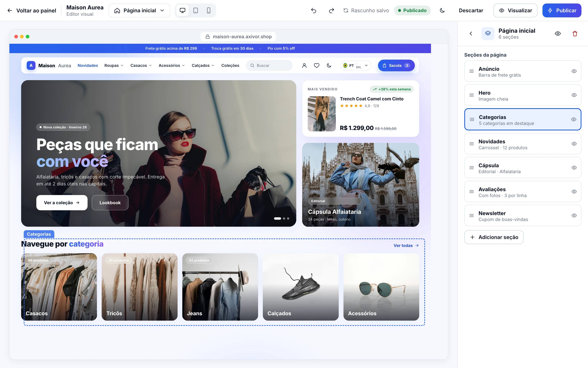Viewport: 588px width, 368px height.
Task: Hide the Newsletter section
Action: 574,215
